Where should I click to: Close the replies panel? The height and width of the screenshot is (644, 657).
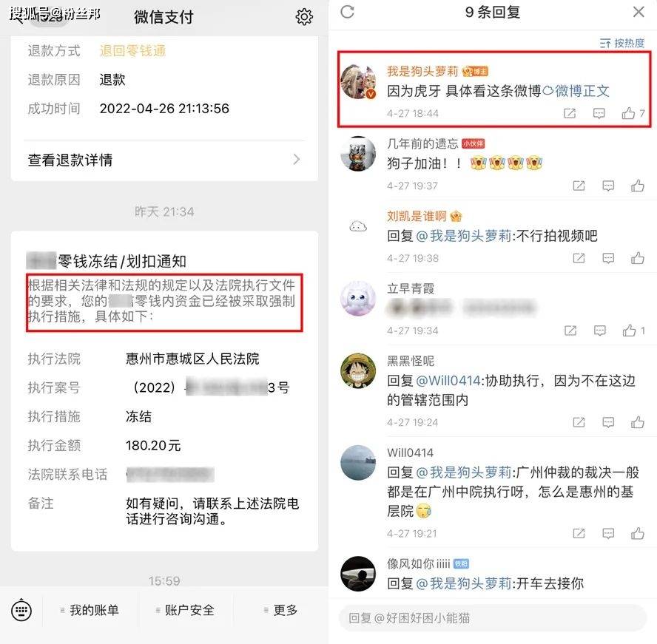639,12
